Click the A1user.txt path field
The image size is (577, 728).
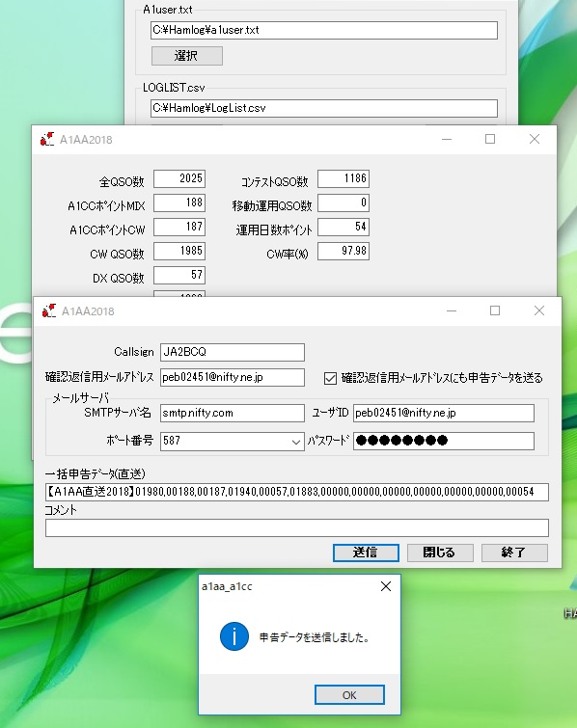point(324,30)
